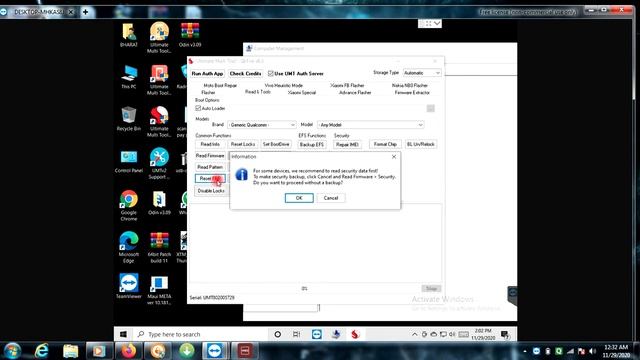Viewport: 640px width, 360px height.
Task: Open remote Action Center notification icon
Action: click(x=505, y=335)
